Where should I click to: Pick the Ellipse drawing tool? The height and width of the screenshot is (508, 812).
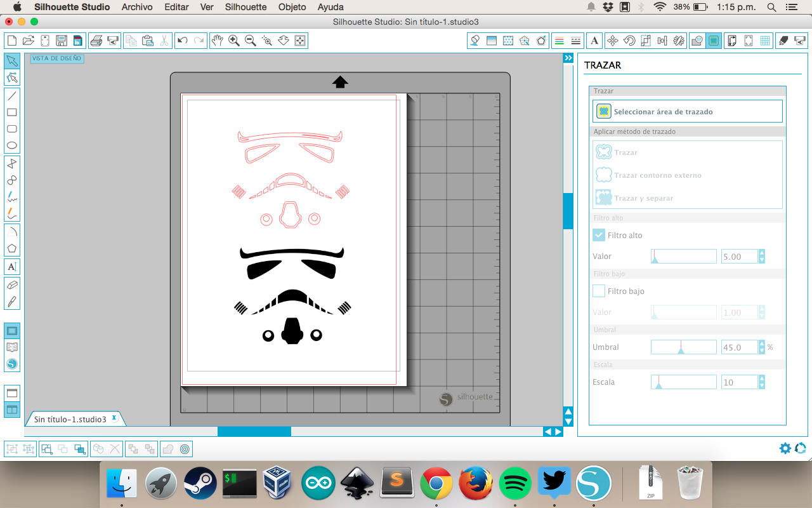click(12, 145)
